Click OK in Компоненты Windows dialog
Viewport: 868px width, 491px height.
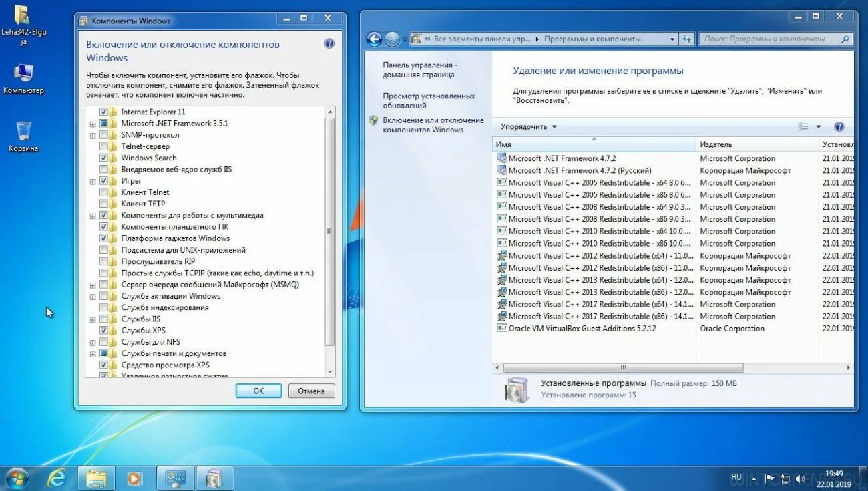tap(258, 391)
